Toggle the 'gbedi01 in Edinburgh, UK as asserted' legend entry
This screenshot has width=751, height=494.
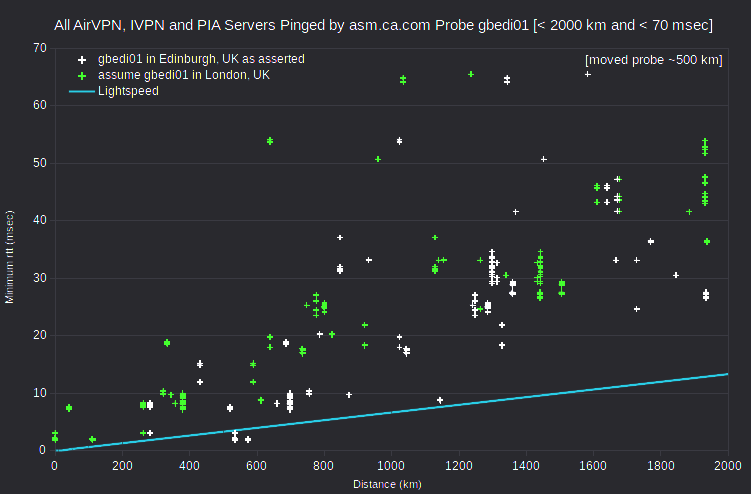pyautogui.click(x=201, y=59)
